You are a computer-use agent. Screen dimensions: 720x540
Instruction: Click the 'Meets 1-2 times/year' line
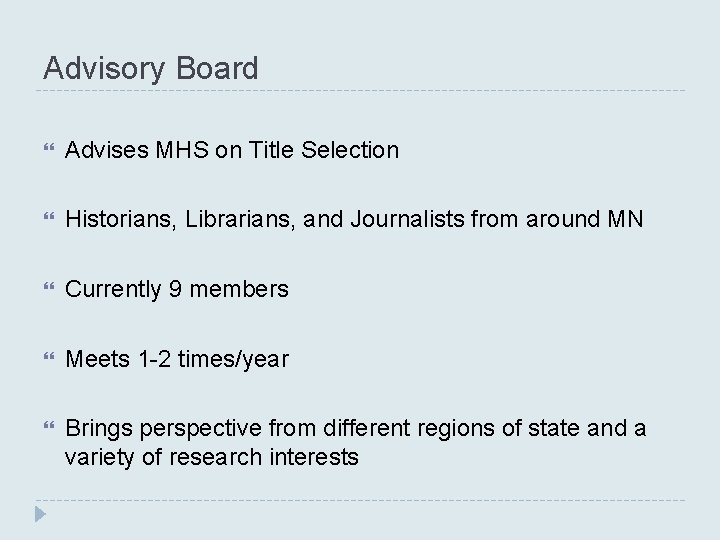177,359
